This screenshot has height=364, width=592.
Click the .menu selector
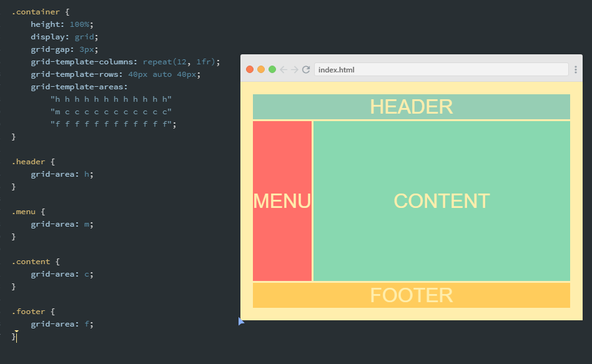pos(23,212)
